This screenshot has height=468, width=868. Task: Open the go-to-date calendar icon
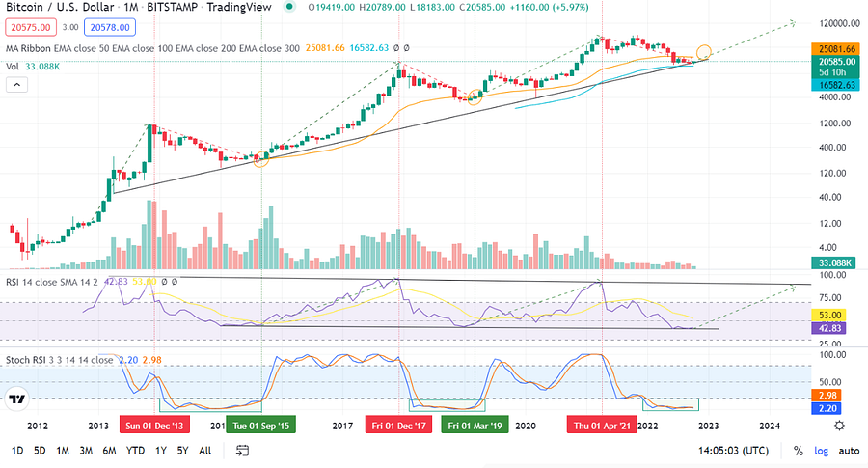click(242, 451)
